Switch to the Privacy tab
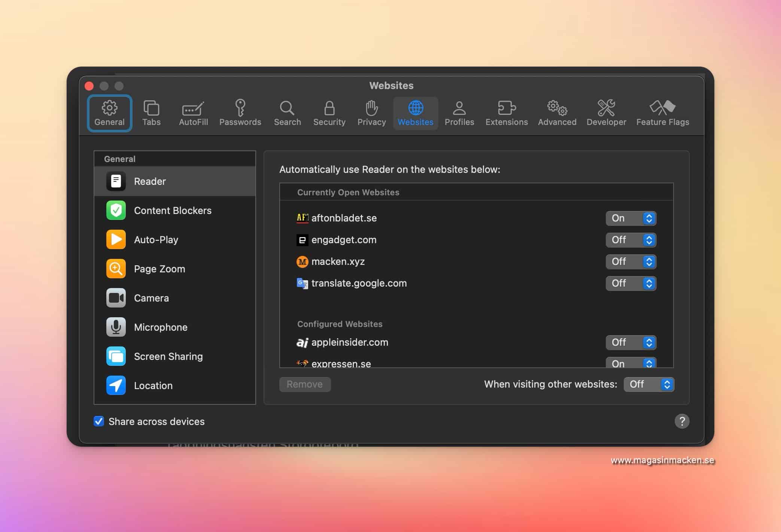Image resolution: width=781 pixels, height=532 pixels. pos(371,113)
